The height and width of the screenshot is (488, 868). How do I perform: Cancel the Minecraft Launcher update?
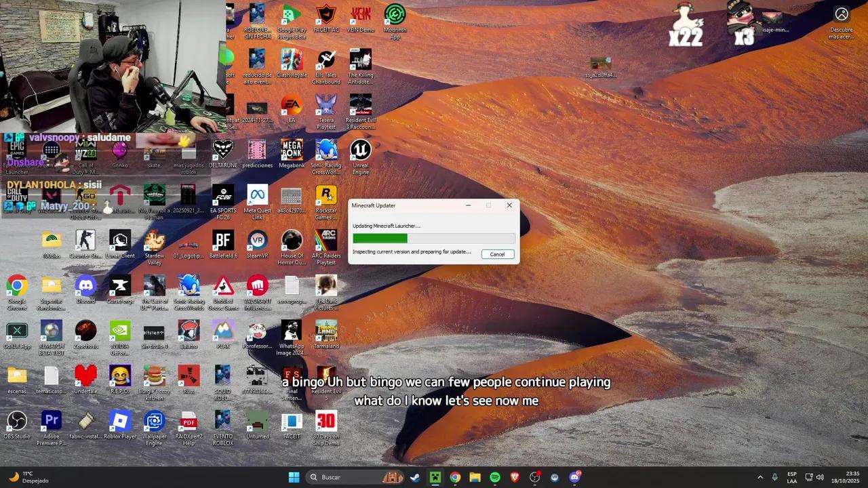(x=497, y=254)
